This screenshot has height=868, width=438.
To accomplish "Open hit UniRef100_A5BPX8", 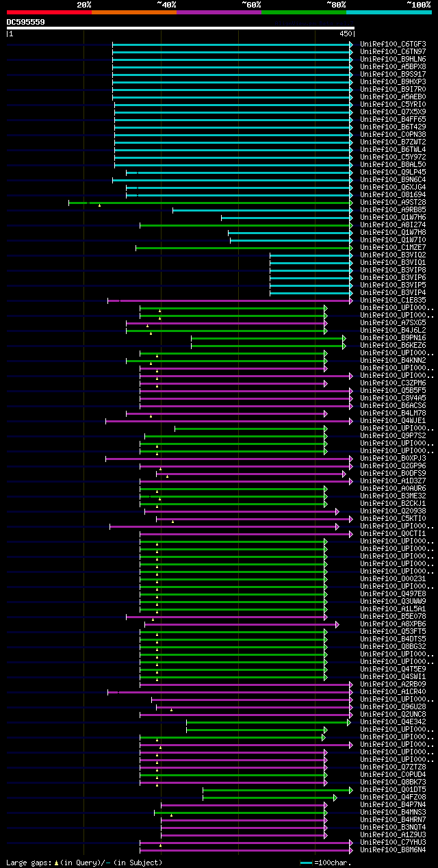I will (x=393, y=67).
